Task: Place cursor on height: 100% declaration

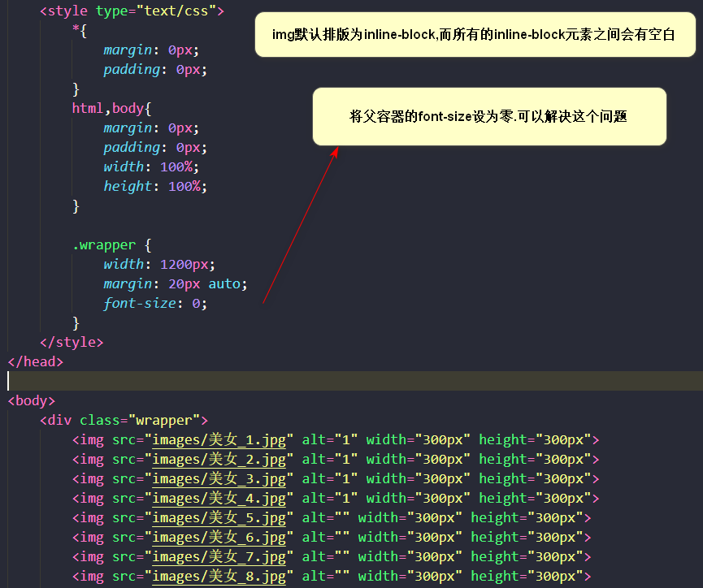Action: [155, 186]
